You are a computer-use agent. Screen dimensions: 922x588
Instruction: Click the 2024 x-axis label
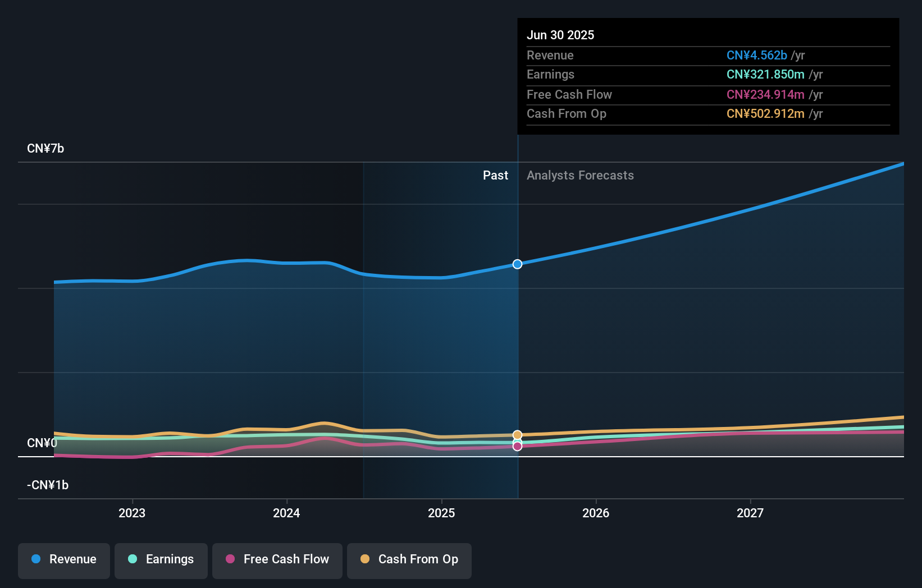[x=286, y=513]
